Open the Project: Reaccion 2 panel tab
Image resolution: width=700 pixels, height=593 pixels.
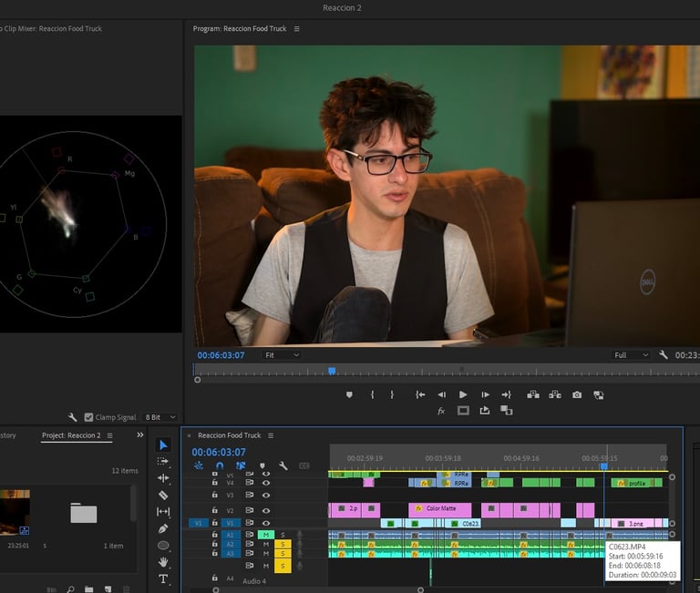71,435
